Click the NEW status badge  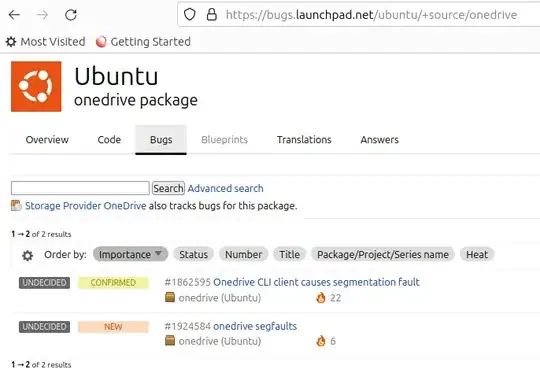coord(113,326)
